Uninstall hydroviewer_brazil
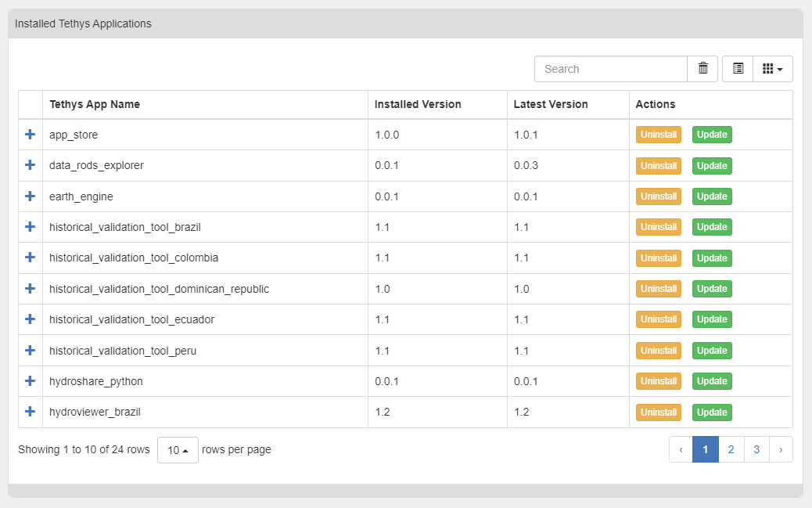 [658, 412]
